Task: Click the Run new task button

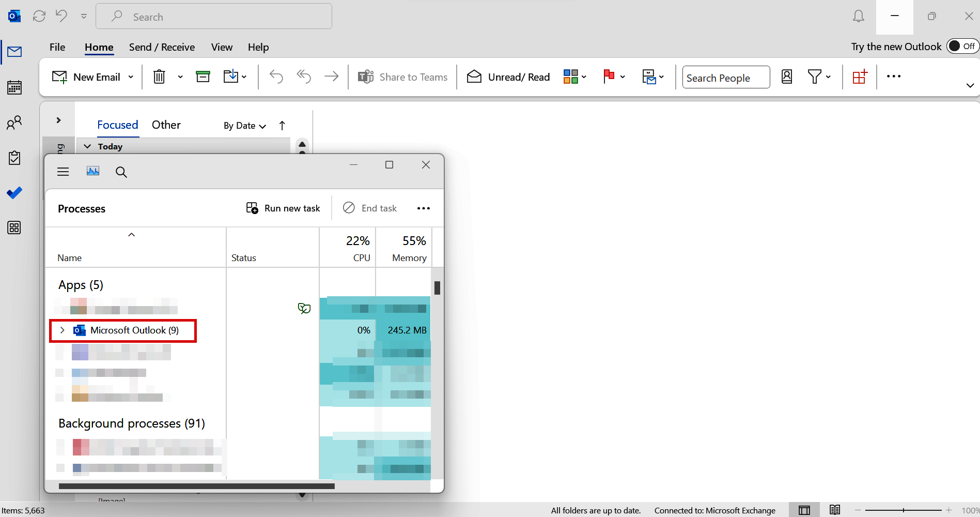Action: (x=283, y=208)
